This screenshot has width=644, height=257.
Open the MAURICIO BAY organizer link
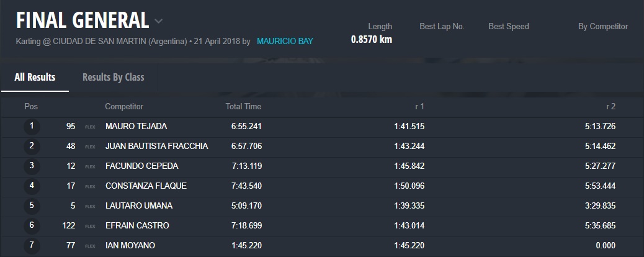coord(285,42)
